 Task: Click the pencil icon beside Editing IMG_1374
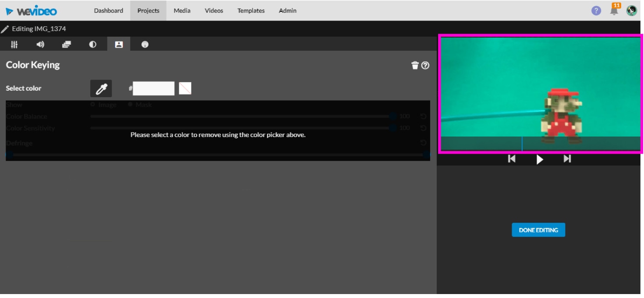[x=5, y=29]
